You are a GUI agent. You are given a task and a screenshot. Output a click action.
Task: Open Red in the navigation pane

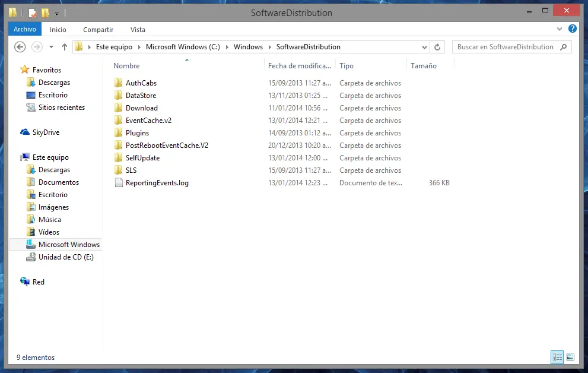pos(38,282)
